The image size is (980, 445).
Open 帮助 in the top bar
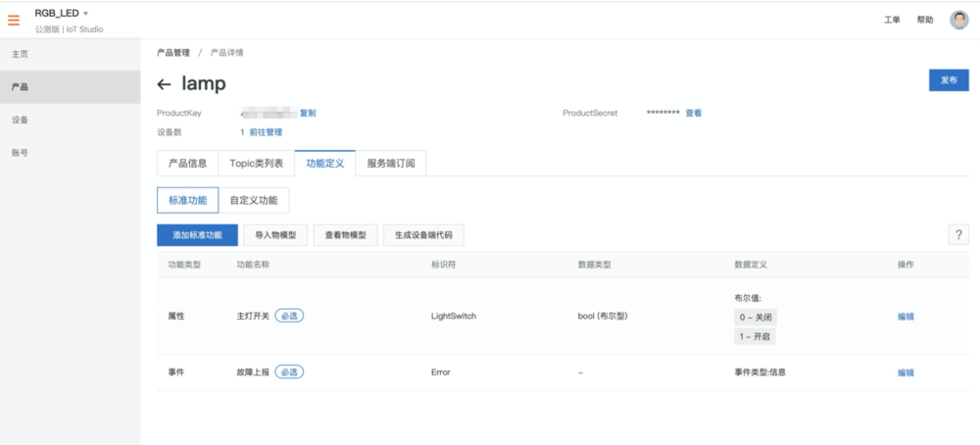coord(925,20)
